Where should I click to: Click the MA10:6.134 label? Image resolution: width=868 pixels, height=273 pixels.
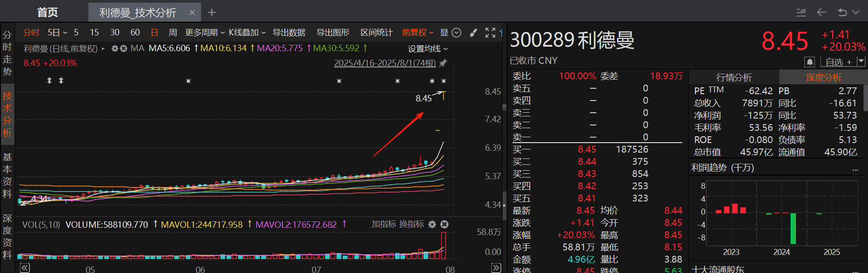tap(224, 48)
